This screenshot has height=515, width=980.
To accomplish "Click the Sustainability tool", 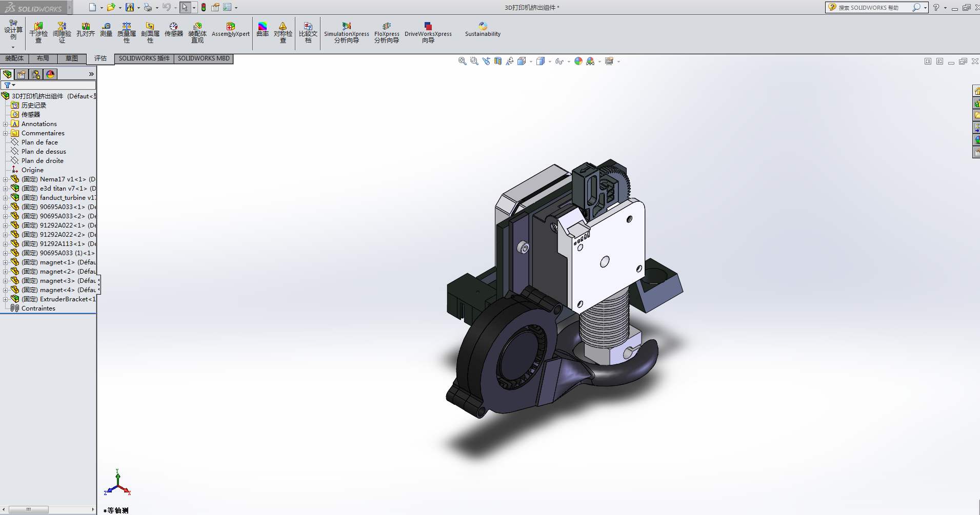I will point(482,30).
